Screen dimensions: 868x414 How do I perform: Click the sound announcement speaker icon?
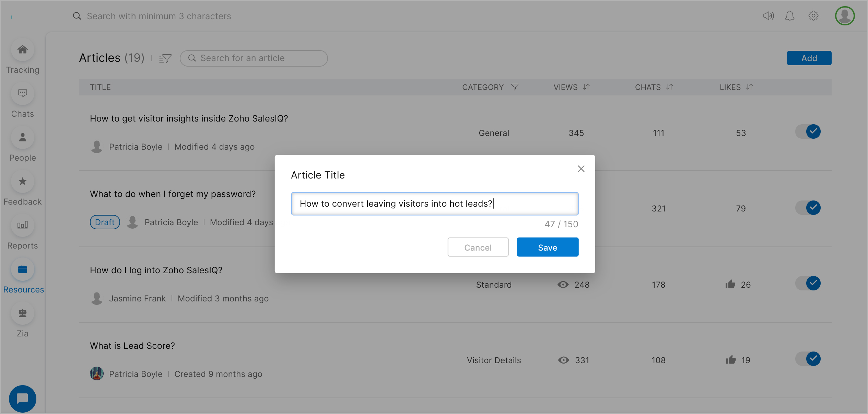click(x=769, y=16)
